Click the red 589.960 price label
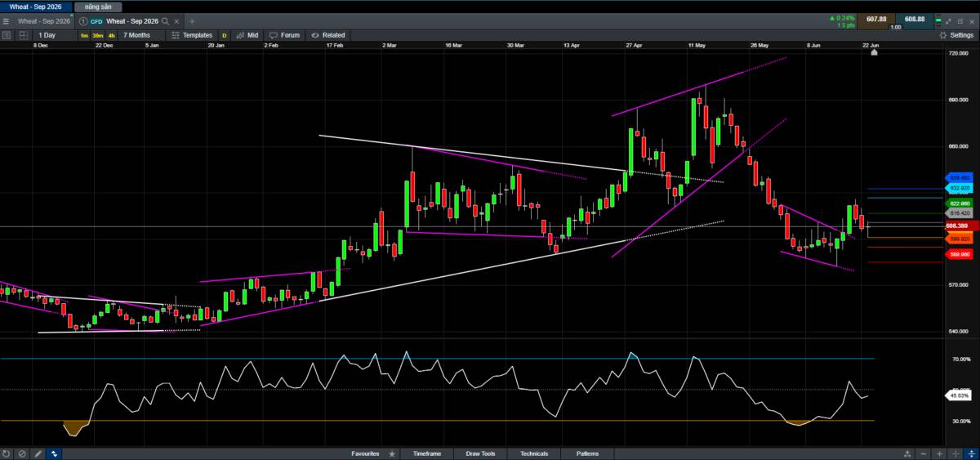This screenshot has width=980, height=460. [x=960, y=255]
